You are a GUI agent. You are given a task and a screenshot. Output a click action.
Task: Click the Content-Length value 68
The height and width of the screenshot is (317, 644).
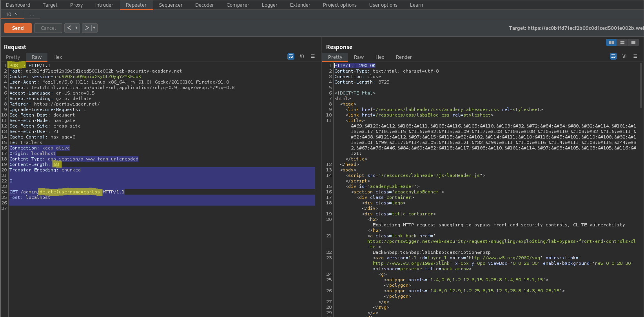56,164
